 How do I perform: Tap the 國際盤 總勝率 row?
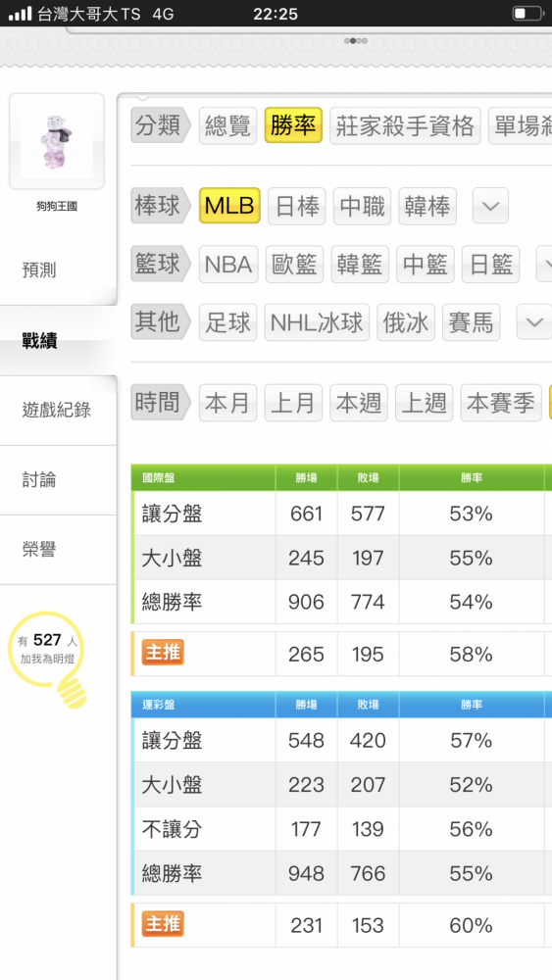(341, 602)
